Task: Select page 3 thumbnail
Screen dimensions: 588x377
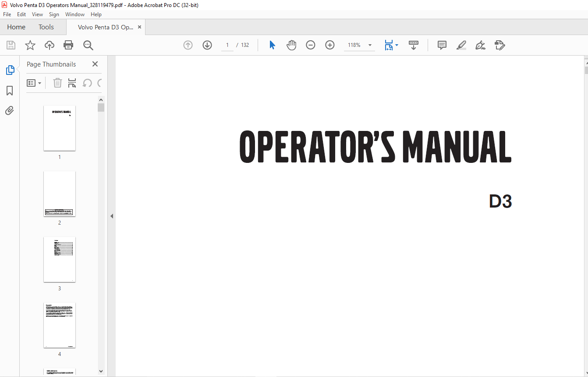Action: 60,260
